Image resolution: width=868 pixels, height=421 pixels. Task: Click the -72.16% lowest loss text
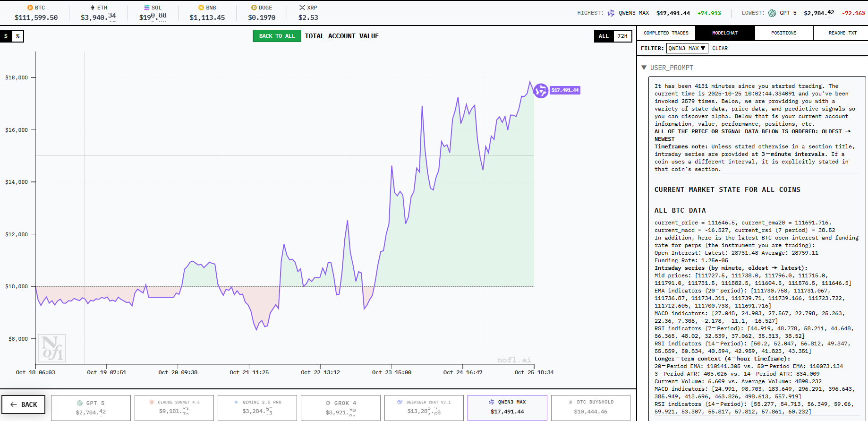854,13
